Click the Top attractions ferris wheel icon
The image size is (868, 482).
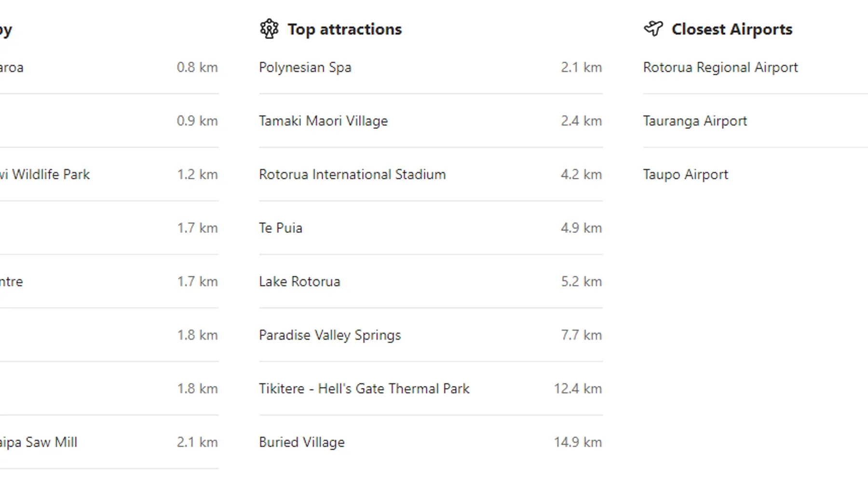pyautogui.click(x=269, y=29)
